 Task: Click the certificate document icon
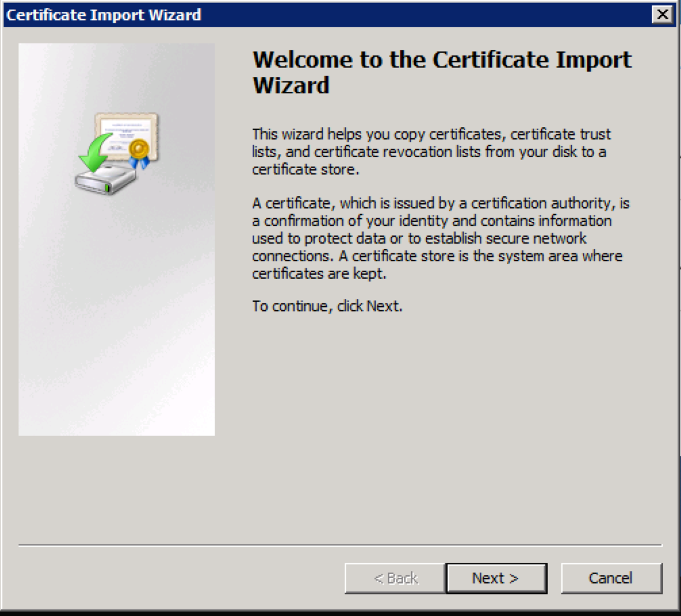[128, 134]
